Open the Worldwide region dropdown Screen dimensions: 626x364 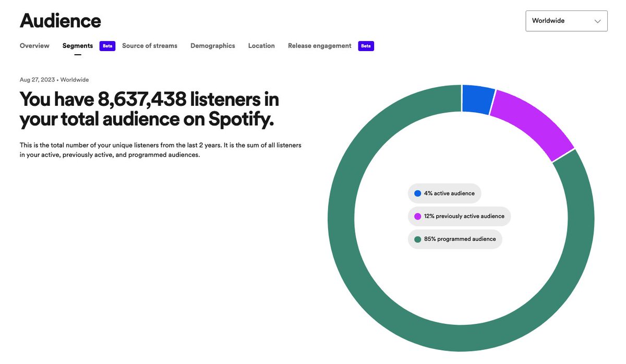[567, 21]
